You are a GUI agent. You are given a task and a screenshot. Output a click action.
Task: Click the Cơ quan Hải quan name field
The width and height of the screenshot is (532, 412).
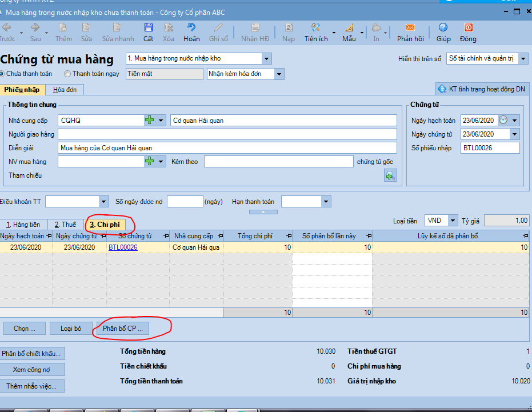[283, 121]
